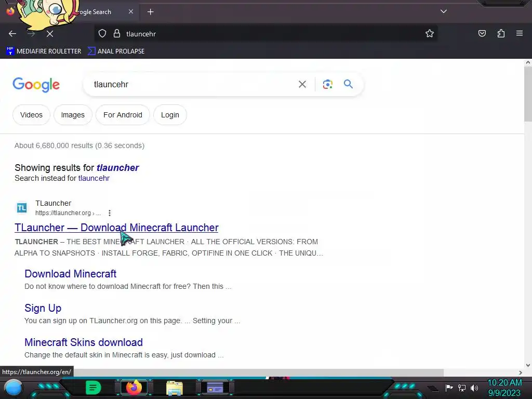Open the network tray icon
Viewport: 532px width, 399px height.
click(462, 388)
